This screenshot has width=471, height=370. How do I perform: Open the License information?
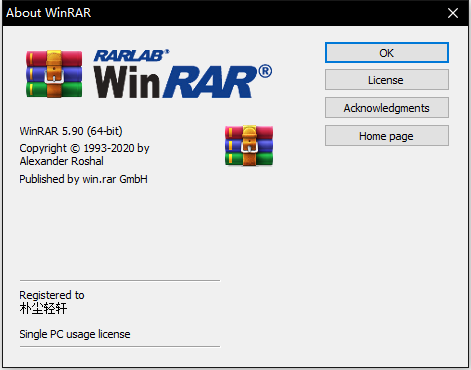tap(387, 80)
